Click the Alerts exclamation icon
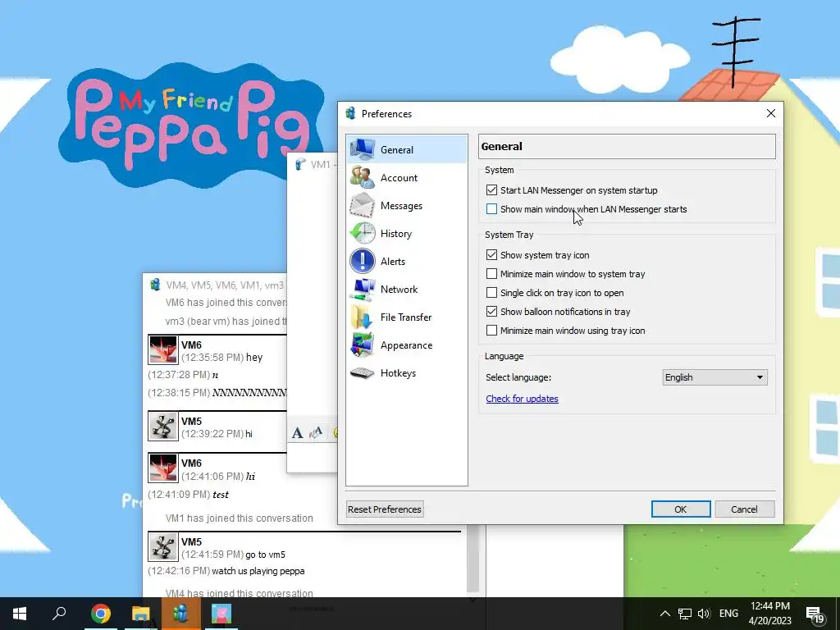 click(363, 261)
